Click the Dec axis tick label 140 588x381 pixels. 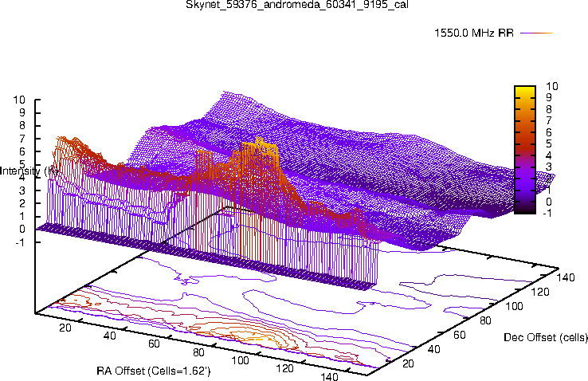(566, 277)
